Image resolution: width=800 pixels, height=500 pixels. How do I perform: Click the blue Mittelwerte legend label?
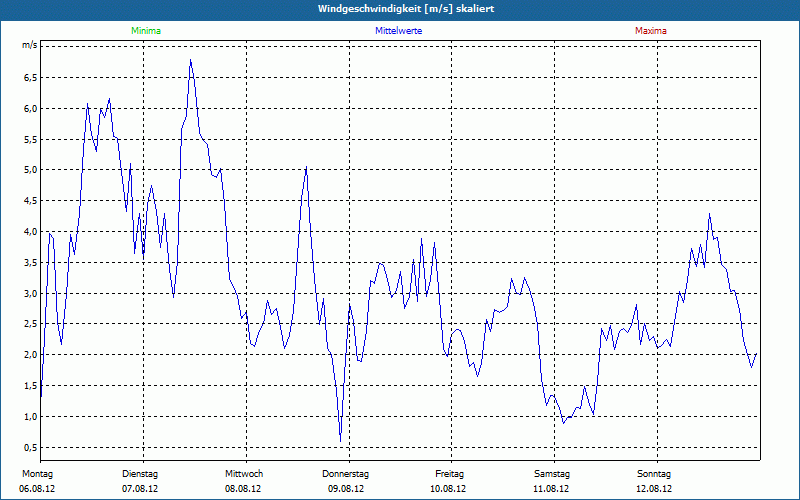click(x=398, y=31)
